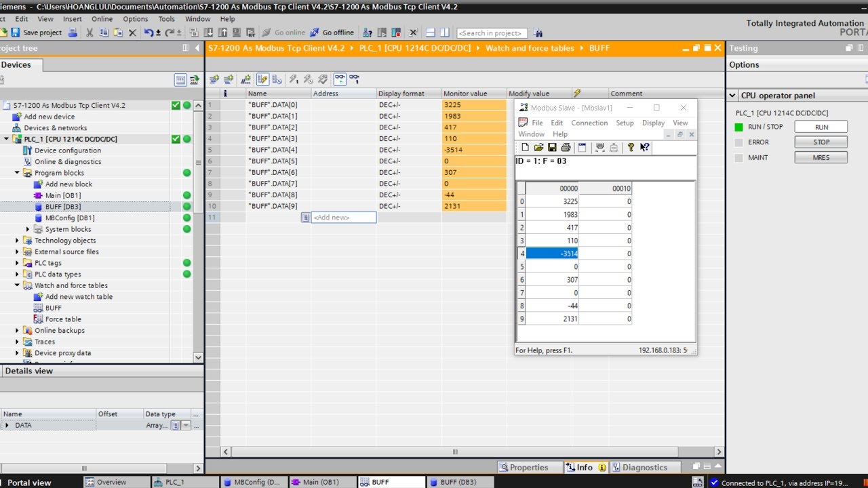Open the Connection menu in Modbus Slave
Viewport: 868px width, 488px height.
click(589, 123)
